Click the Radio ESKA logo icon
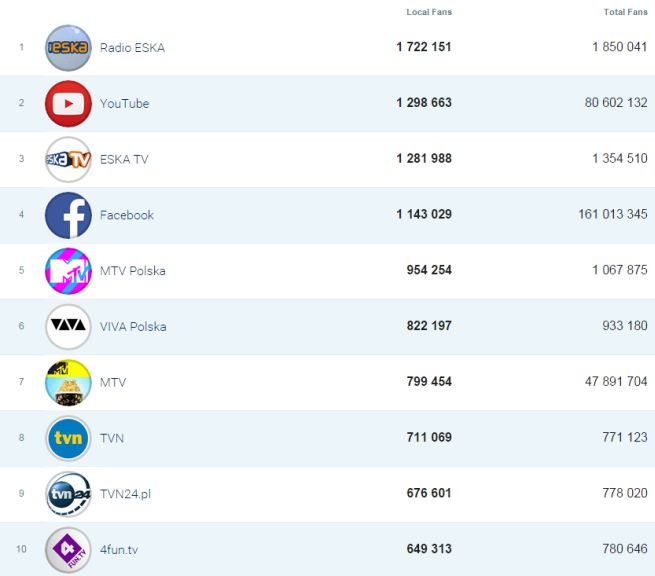Viewport: 655px width, 576px height. (68, 48)
